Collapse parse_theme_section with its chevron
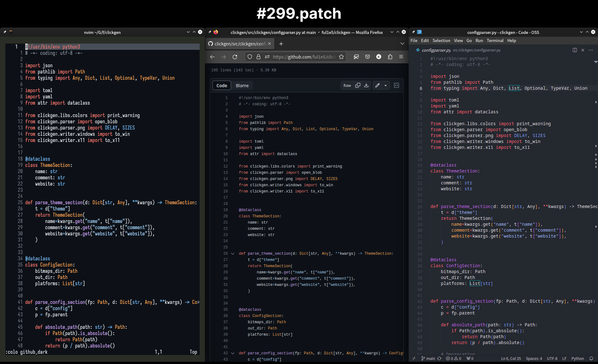 [x=233, y=253]
